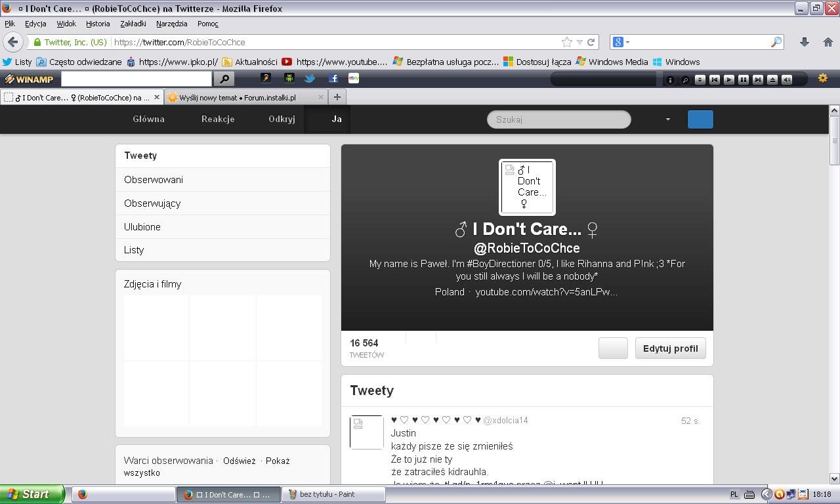This screenshot has height=504, width=840.
Task: Show the Obserwujący list
Action: pyautogui.click(x=222, y=203)
